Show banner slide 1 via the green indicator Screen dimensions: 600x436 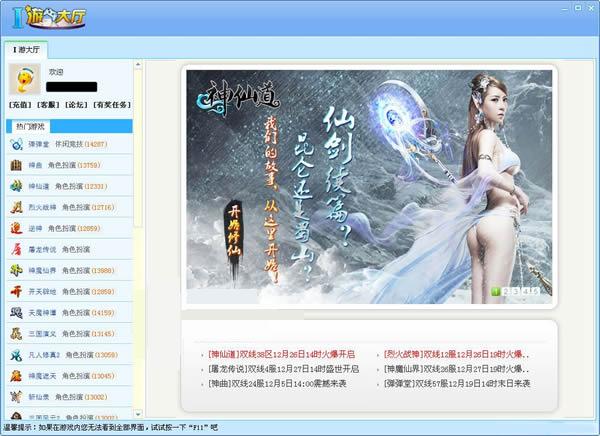496,292
